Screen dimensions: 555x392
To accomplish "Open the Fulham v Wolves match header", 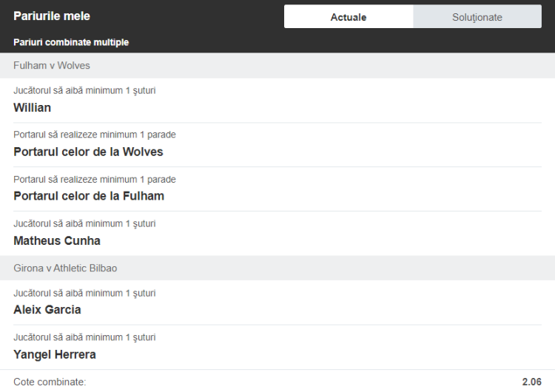I will coord(52,65).
